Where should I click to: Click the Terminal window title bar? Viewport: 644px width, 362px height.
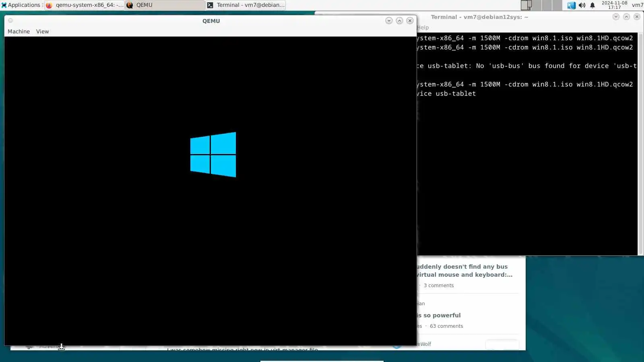point(479,17)
